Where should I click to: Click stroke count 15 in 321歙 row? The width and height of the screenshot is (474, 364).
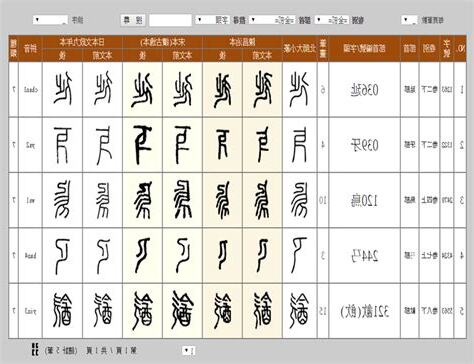pos(323,311)
